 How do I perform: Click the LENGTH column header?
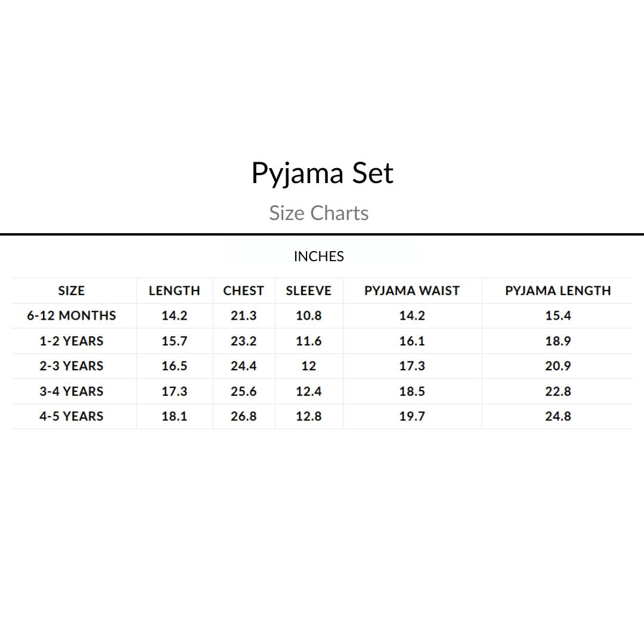[174, 291]
